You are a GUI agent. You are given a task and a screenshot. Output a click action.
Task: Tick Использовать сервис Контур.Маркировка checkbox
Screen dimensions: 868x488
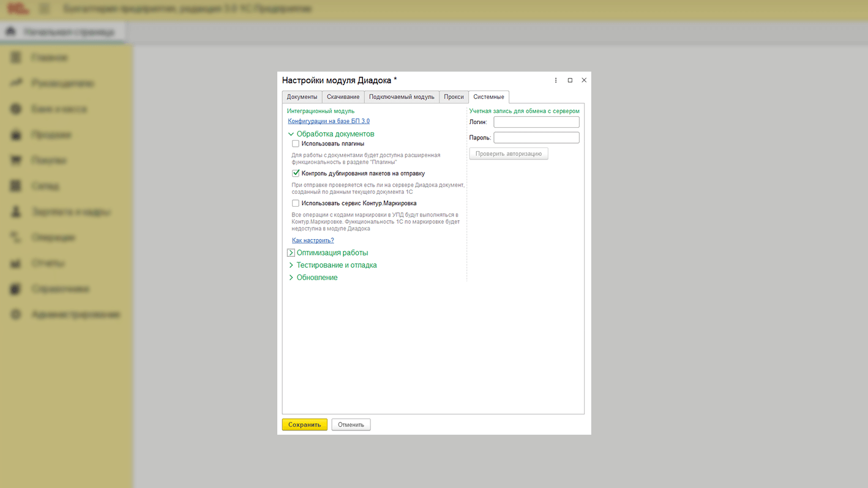(296, 203)
